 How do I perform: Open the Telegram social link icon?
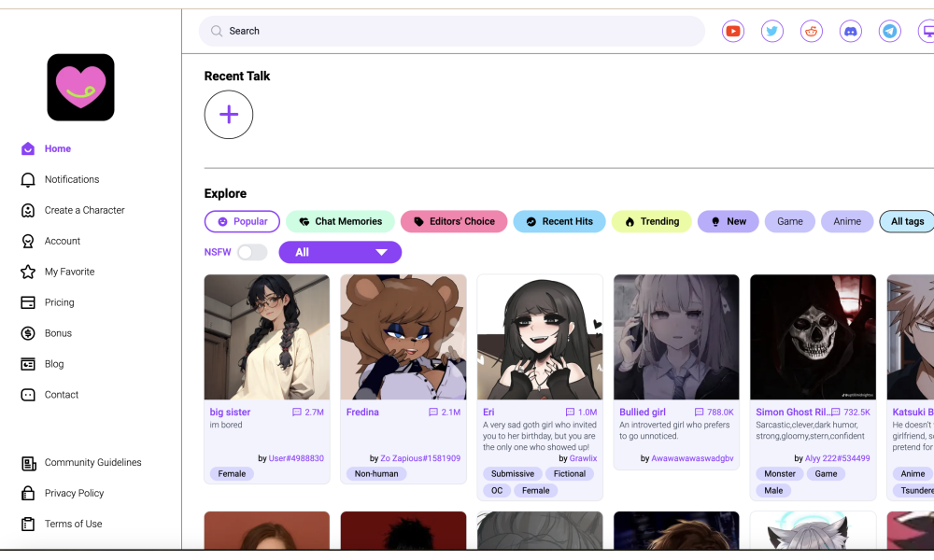[x=890, y=31]
